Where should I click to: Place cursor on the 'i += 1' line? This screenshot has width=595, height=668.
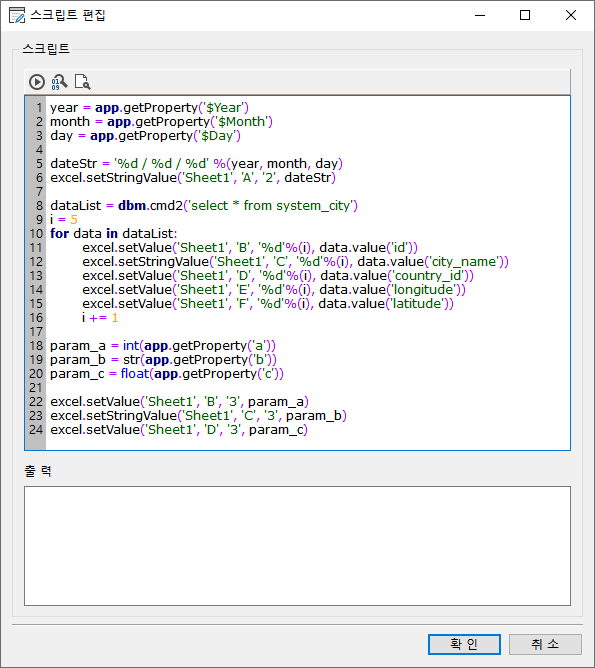point(100,318)
